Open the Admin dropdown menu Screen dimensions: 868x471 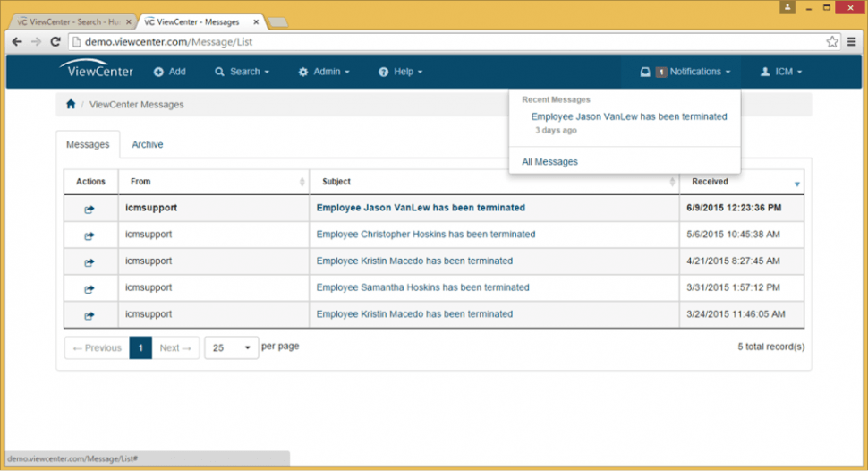point(324,72)
